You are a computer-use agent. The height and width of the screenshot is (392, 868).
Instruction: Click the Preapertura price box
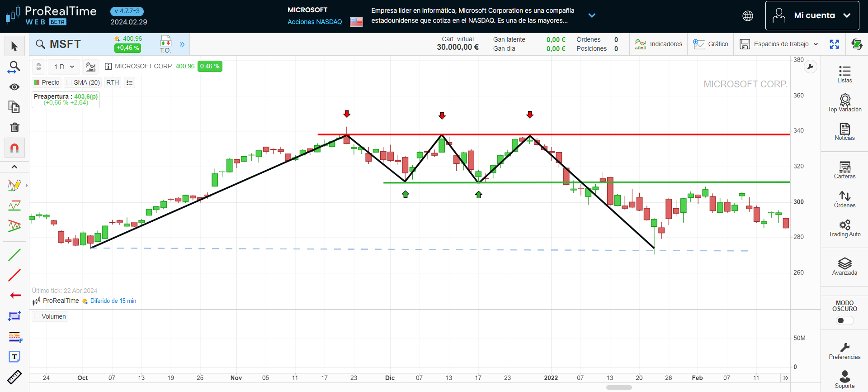[66, 100]
